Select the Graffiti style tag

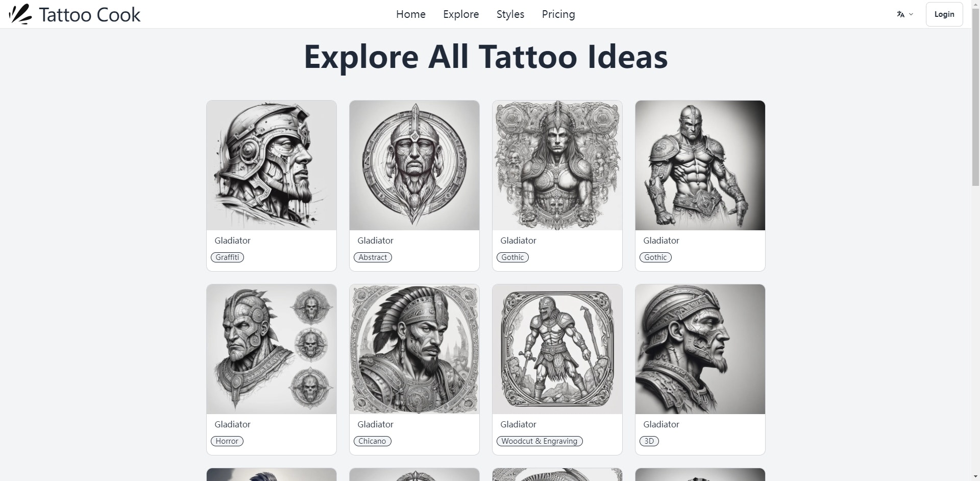[227, 257]
